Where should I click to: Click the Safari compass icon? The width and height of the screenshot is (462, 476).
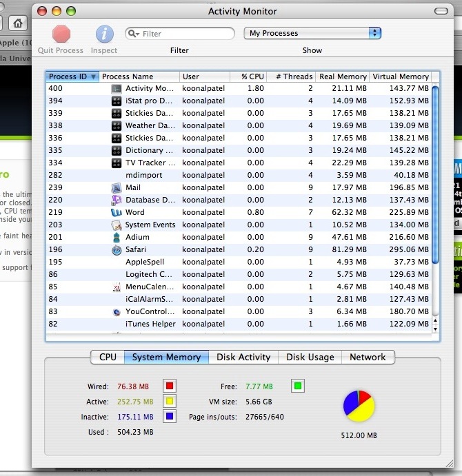pos(117,250)
